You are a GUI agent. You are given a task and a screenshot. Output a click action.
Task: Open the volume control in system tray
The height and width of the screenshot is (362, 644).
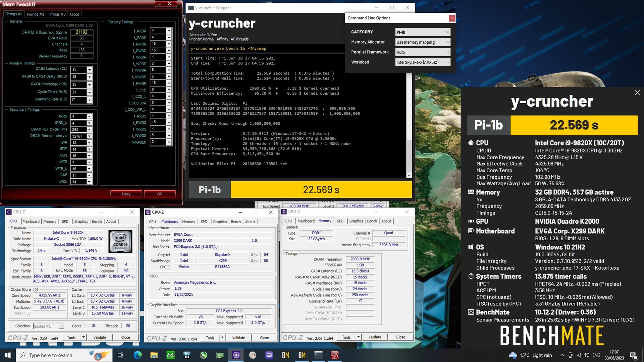(x=586, y=355)
